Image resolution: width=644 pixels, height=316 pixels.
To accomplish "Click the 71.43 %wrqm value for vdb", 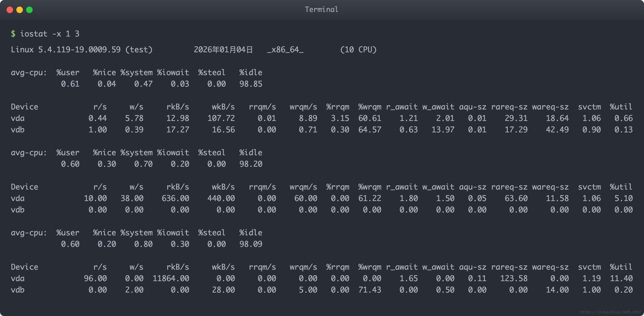I will [x=370, y=290].
